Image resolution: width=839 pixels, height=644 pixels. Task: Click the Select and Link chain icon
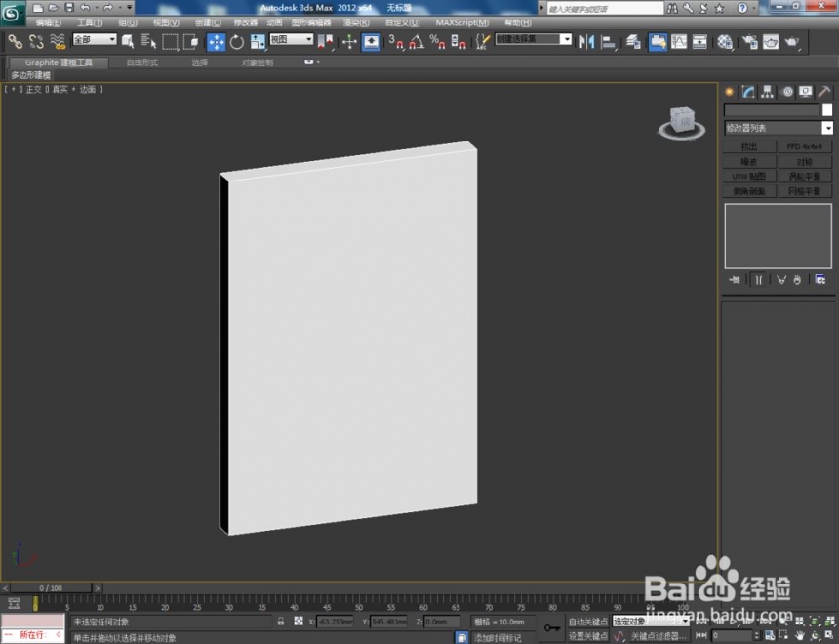point(15,41)
